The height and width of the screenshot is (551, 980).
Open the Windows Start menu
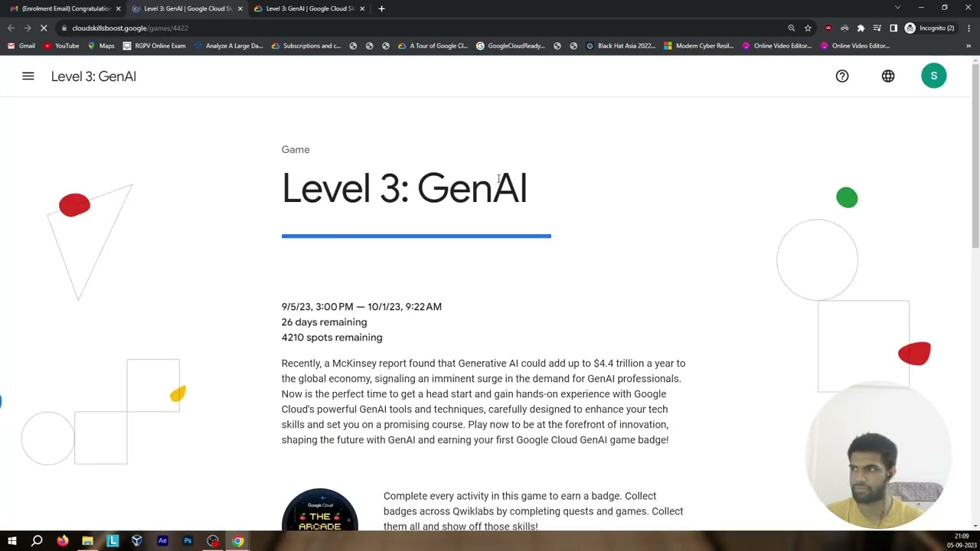coord(11,541)
